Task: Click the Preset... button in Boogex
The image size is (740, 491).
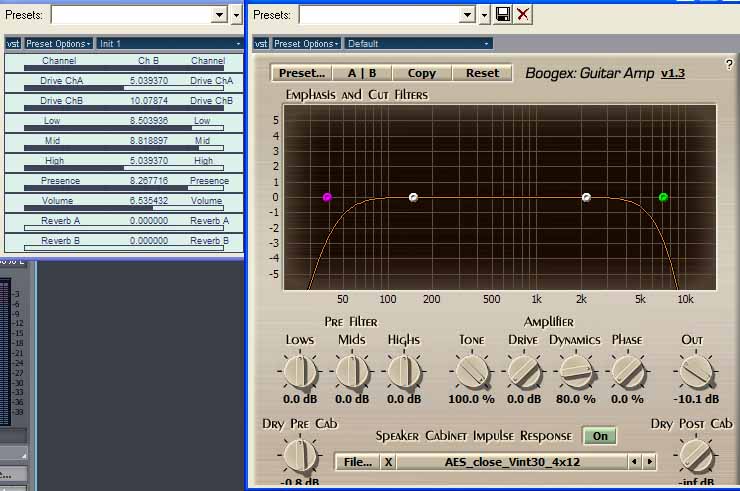Action: (x=302, y=73)
